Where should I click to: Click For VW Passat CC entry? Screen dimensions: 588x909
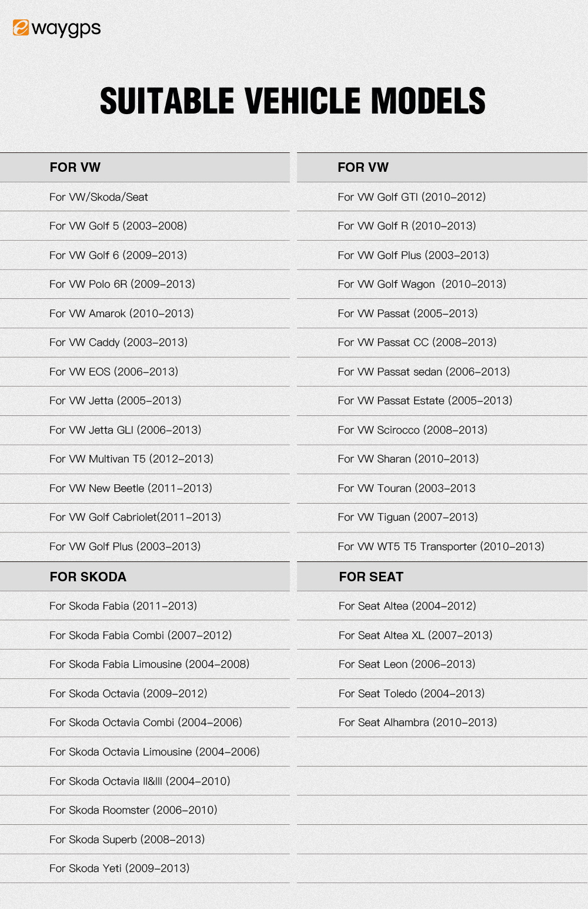point(417,342)
